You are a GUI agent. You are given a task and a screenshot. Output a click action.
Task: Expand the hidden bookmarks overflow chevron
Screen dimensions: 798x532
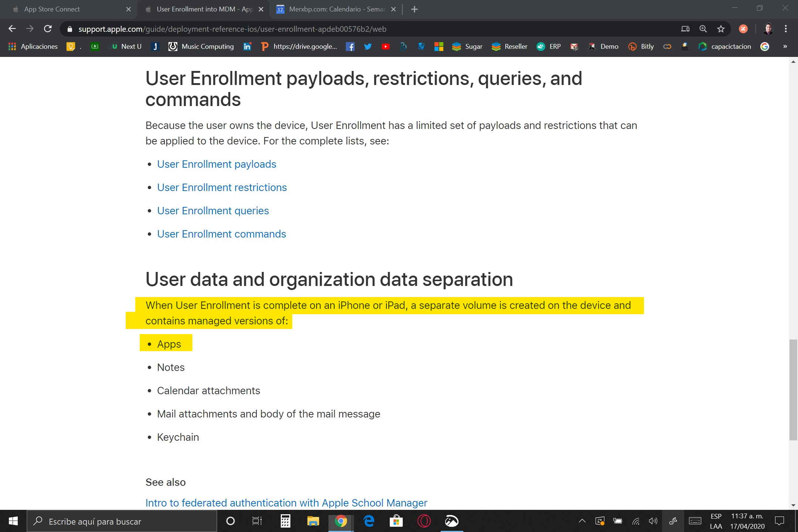tap(785, 47)
